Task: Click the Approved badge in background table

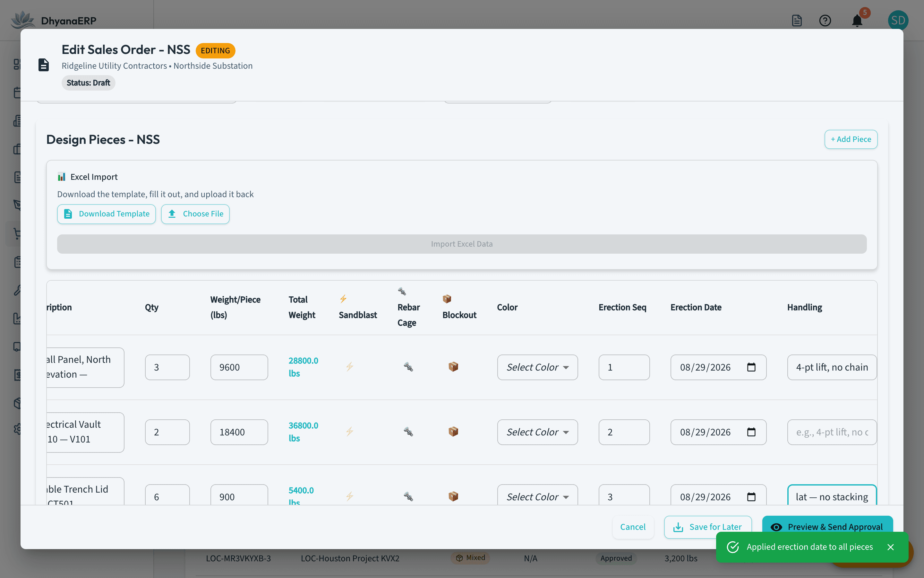Action: coord(616,558)
